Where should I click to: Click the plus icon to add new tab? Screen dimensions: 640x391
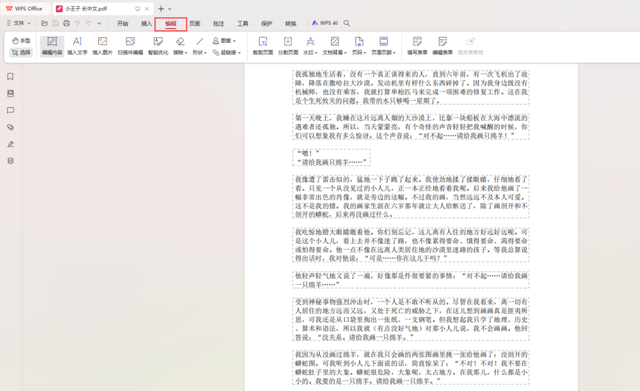[x=161, y=9]
